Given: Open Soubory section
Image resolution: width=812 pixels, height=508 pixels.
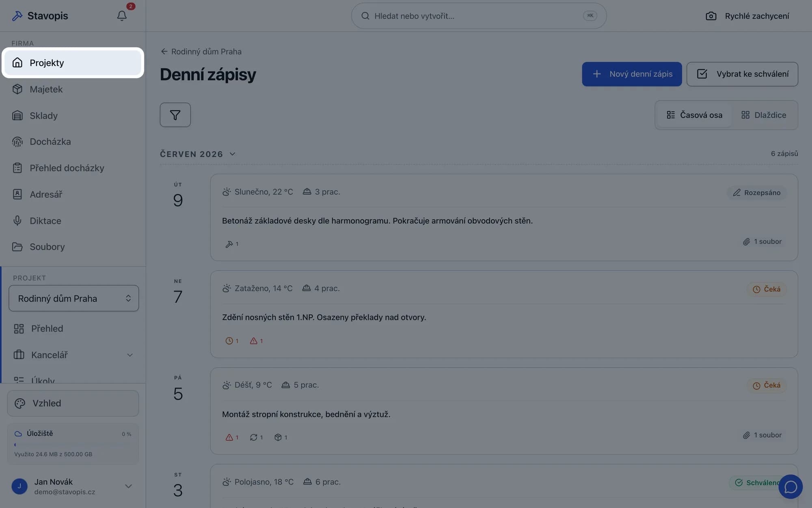Looking at the screenshot, I should coord(73,247).
